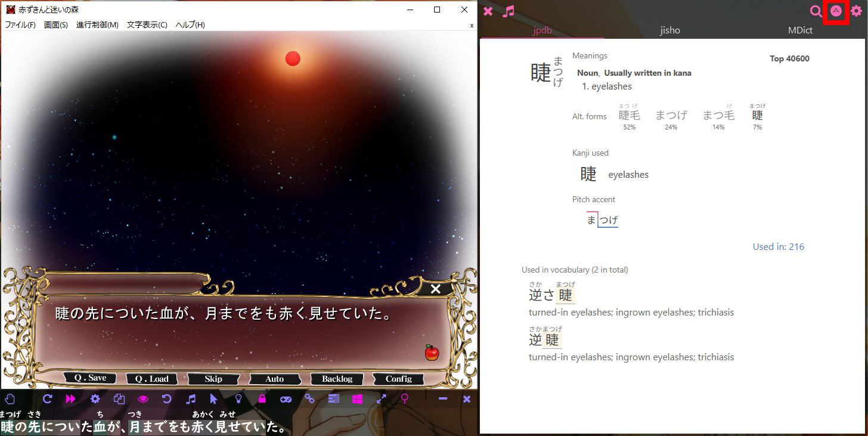Click the word 赤く in translator text line
Image resolution: width=868 pixels, height=436 pixels.
[203, 427]
